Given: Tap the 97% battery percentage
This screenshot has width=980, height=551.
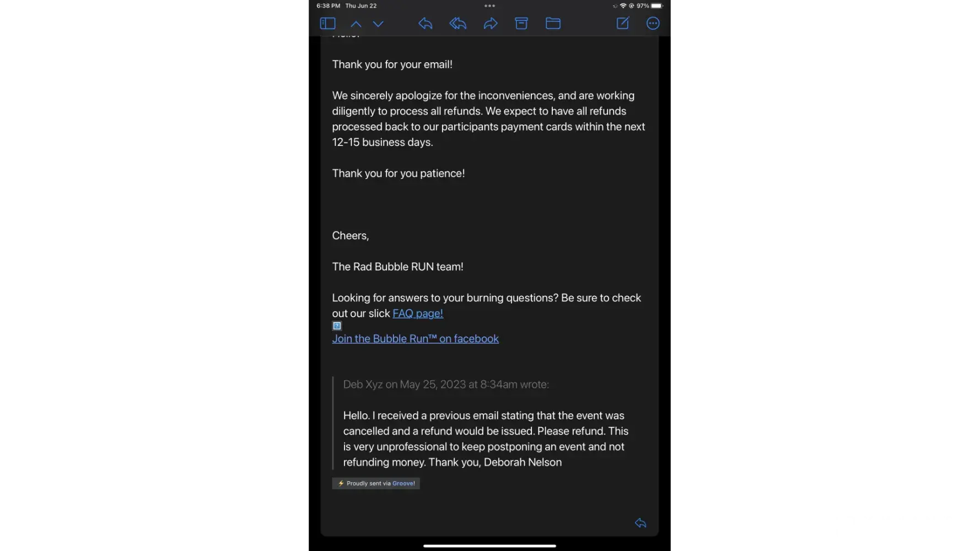Looking at the screenshot, I should [643, 6].
